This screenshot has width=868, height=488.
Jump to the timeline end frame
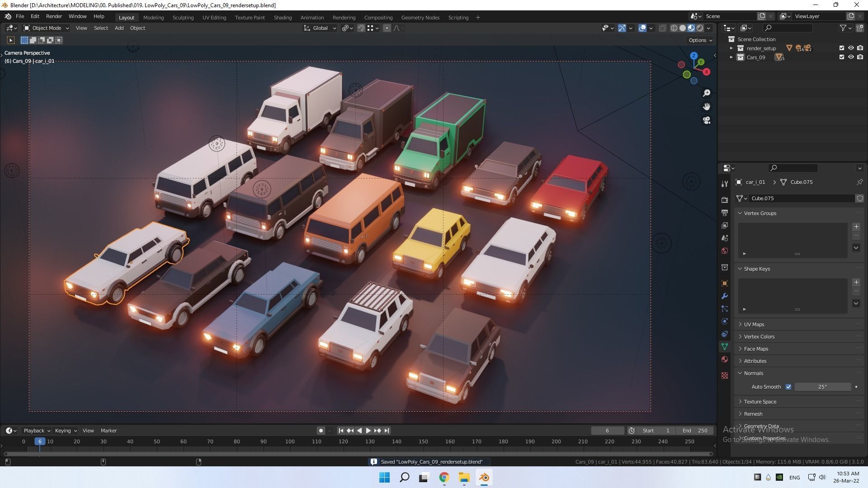pyautogui.click(x=387, y=431)
